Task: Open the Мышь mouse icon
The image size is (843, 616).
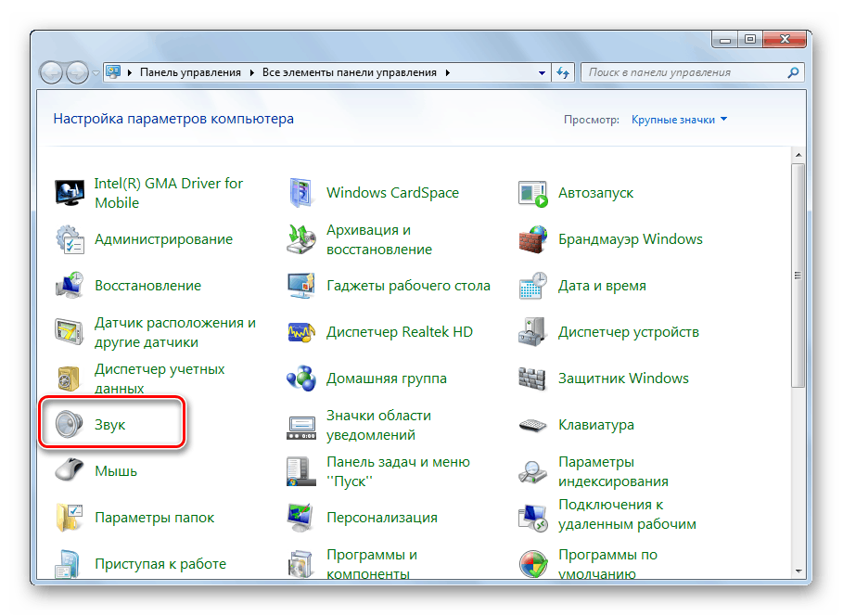Action: pos(70,470)
